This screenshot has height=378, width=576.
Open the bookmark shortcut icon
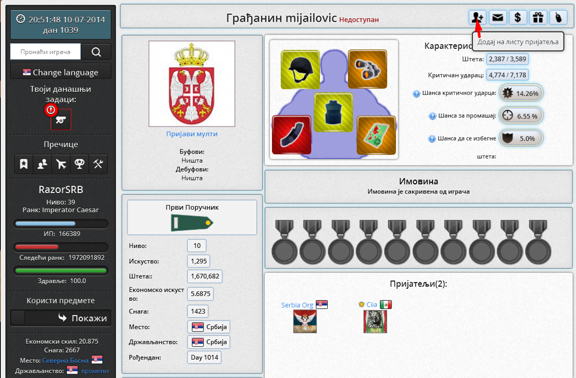coord(24,164)
